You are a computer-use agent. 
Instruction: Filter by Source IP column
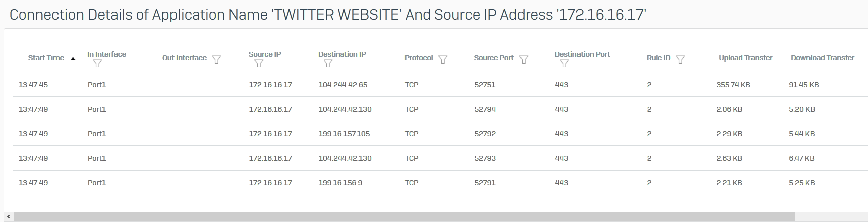[x=259, y=63]
